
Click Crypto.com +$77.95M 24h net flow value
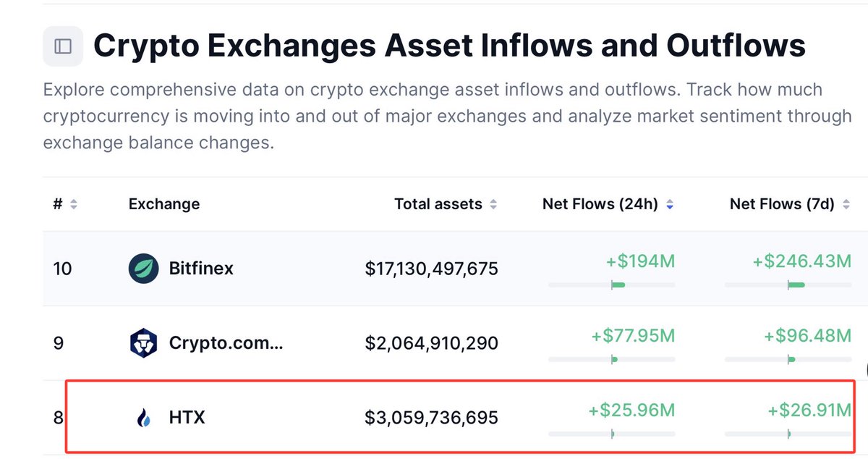(633, 336)
